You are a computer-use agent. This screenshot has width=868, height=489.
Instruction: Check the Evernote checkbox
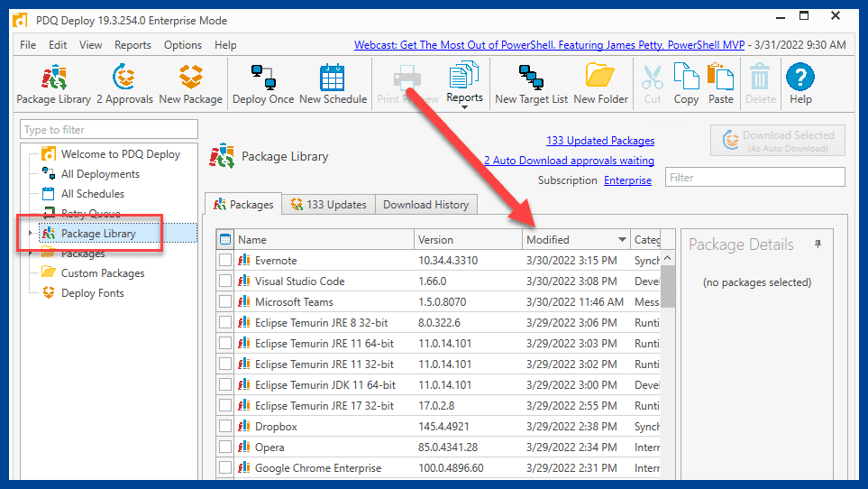tap(224, 260)
